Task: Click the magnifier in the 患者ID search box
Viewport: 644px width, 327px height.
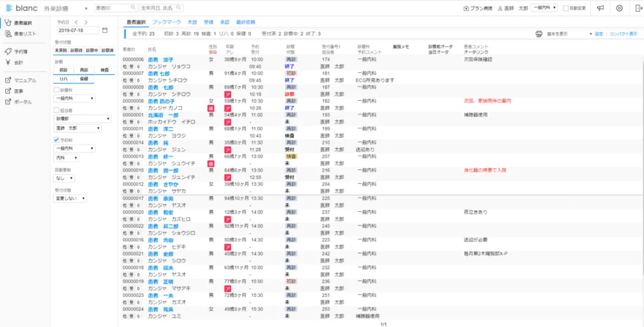Action: pos(133,8)
